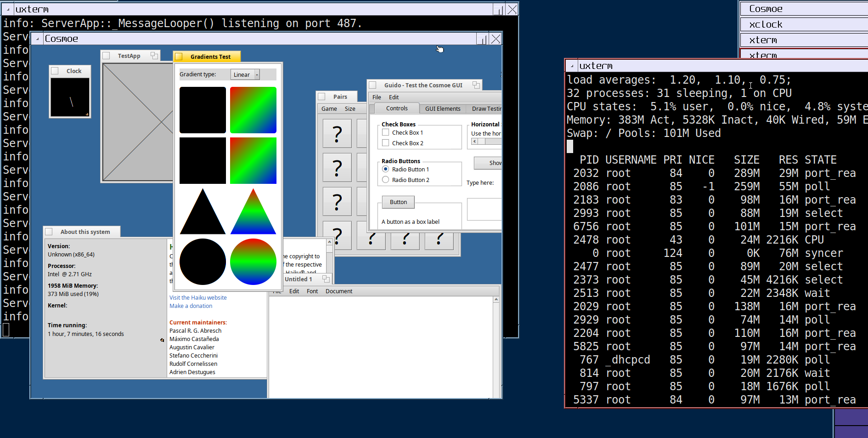Click the zoom icon on the Untitled 1 tab
Image resolution: width=868 pixels, height=438 pixels.
tap(326, 279)
